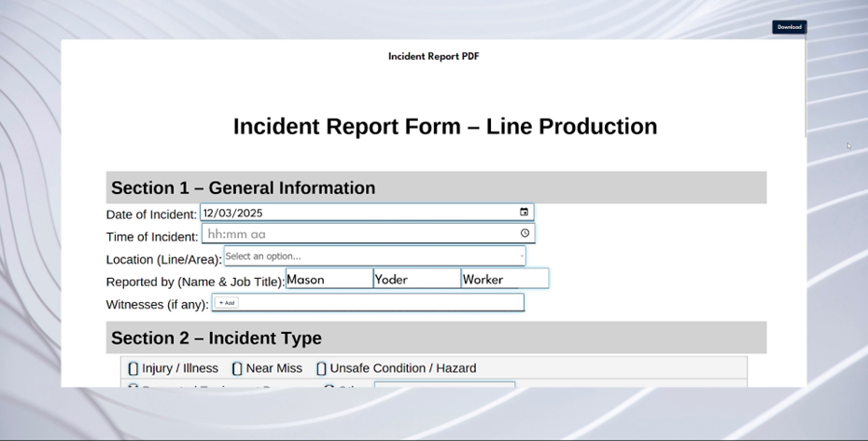The width and height of the screenshot is (868, 441).
Task: Click the Download button
Action: pos(789,27)
